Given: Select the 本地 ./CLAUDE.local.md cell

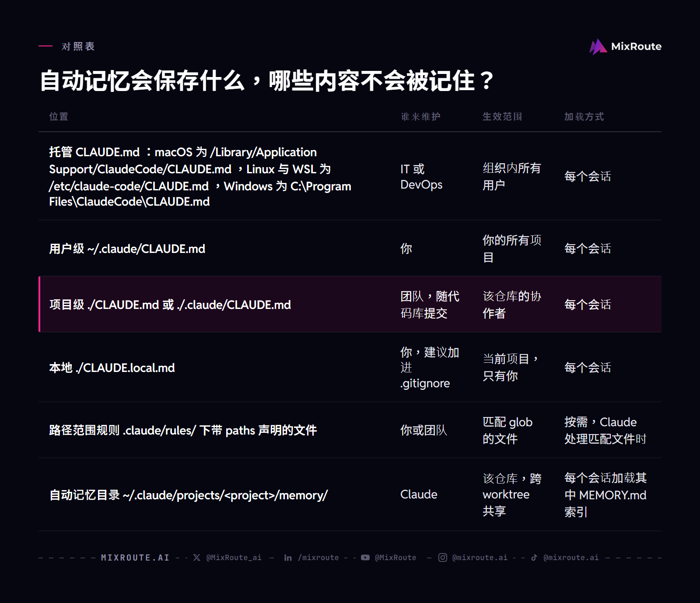Looking at the screenshot, I should coord(112,368).
